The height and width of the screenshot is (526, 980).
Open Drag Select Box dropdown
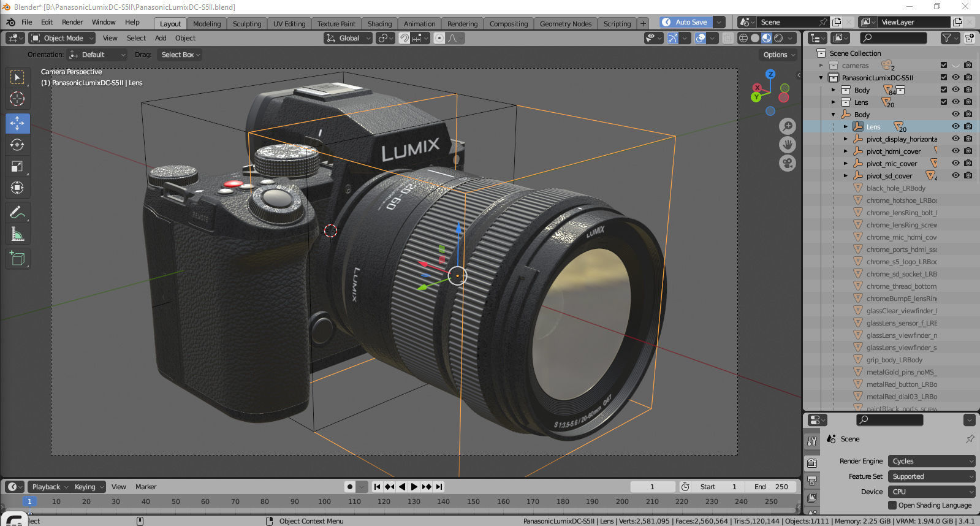coord(180,55)
